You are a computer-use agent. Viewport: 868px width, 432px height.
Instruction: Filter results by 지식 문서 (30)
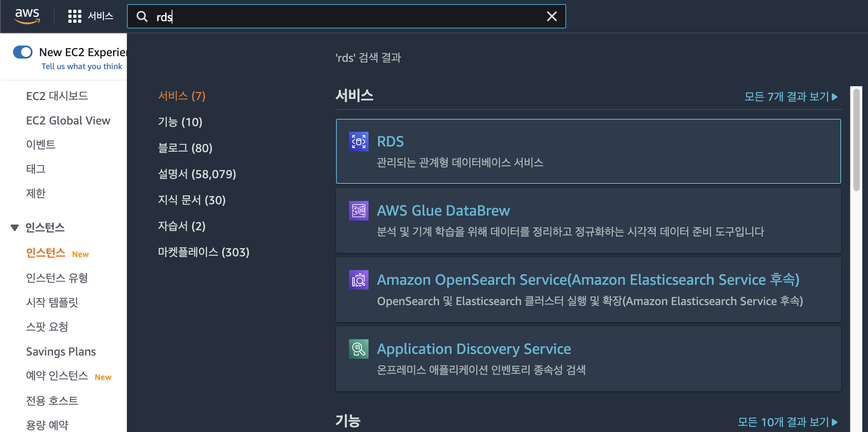coord(192,200)
